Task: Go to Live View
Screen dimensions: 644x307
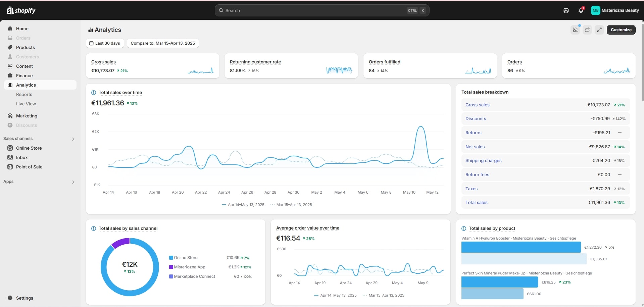Action: tap(26, 104)
